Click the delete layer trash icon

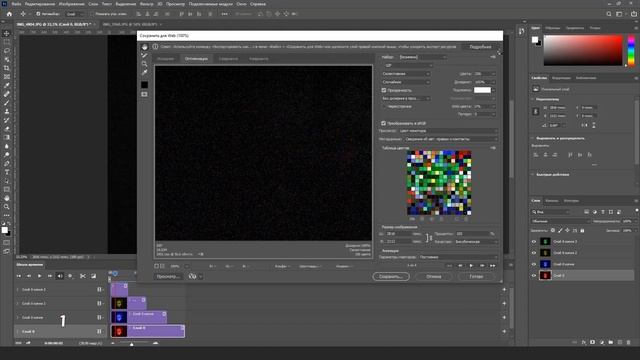tap(629, 342)
